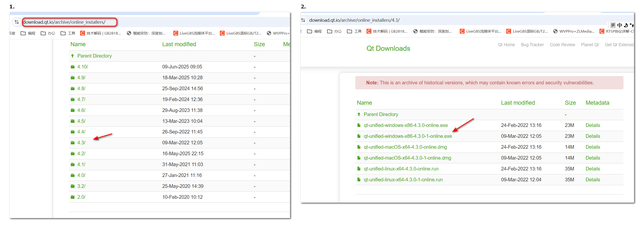Download qt-unified-macOS-x64-4.3.0-online.dmg
Viewport: 644px width, 228px height.
pyautogui.click(x=405, y=147)
